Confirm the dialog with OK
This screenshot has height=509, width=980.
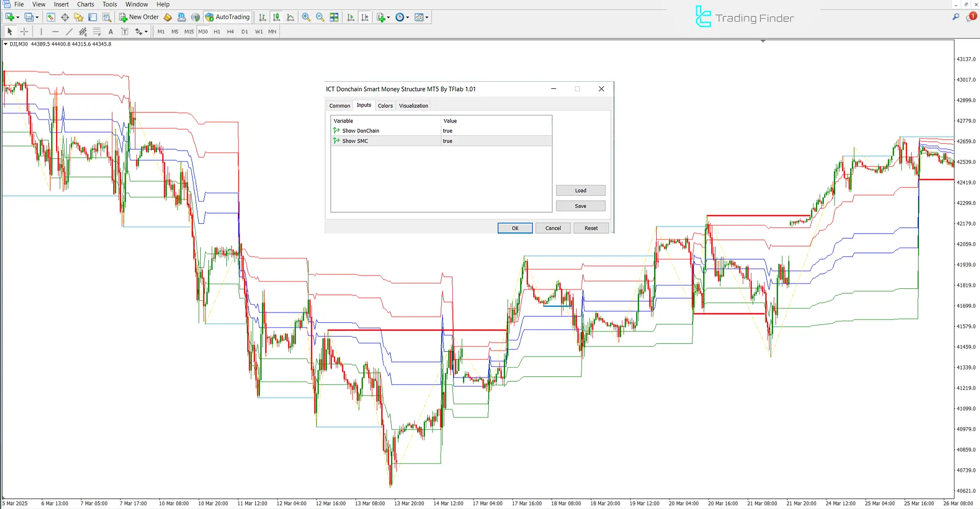pos(514,228)
